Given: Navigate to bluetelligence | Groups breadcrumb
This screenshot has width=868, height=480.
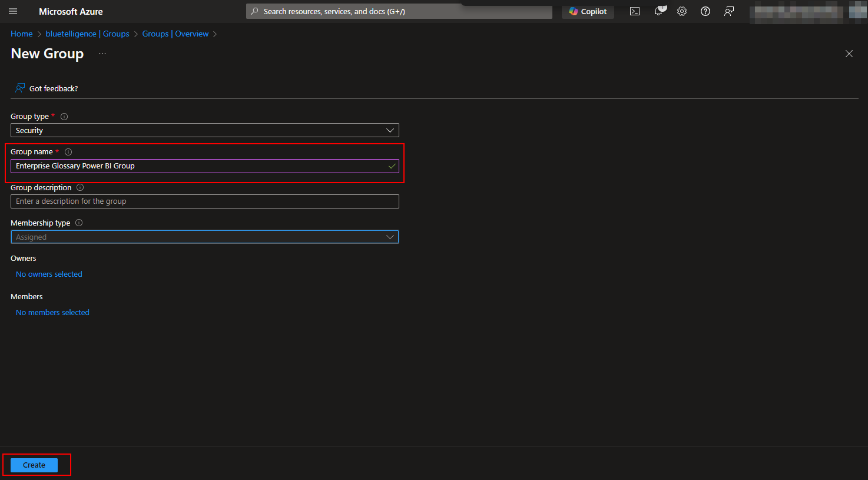Looking at the screenshot, I should [x=87, y=34].
